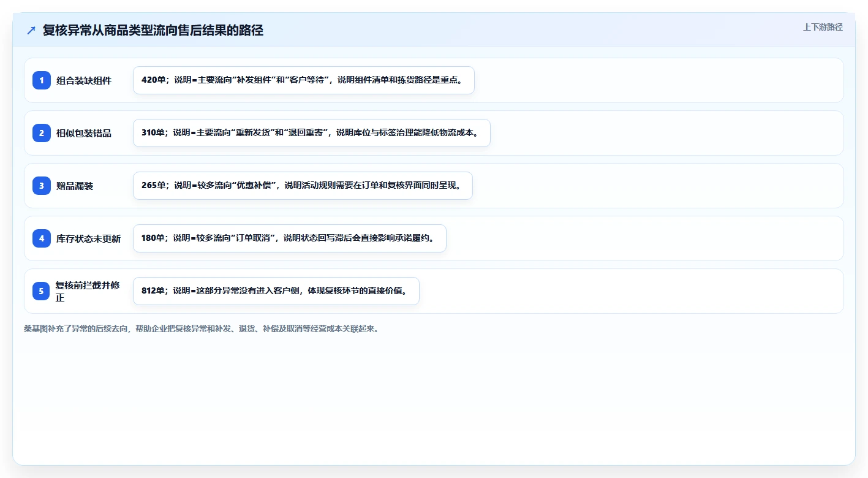This screenshot has width=868, height=478.
Task: Click the 相似包装错品 row label
Action: coord(84,133)
